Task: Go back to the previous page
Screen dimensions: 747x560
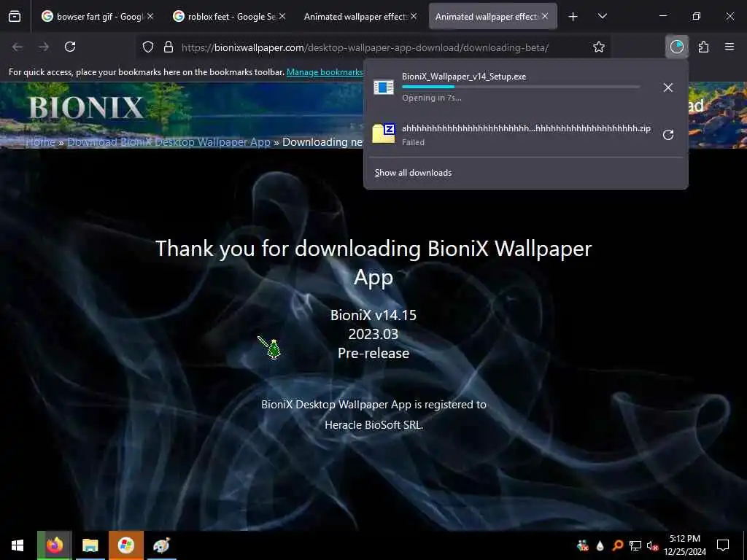Action: (18, 47)
